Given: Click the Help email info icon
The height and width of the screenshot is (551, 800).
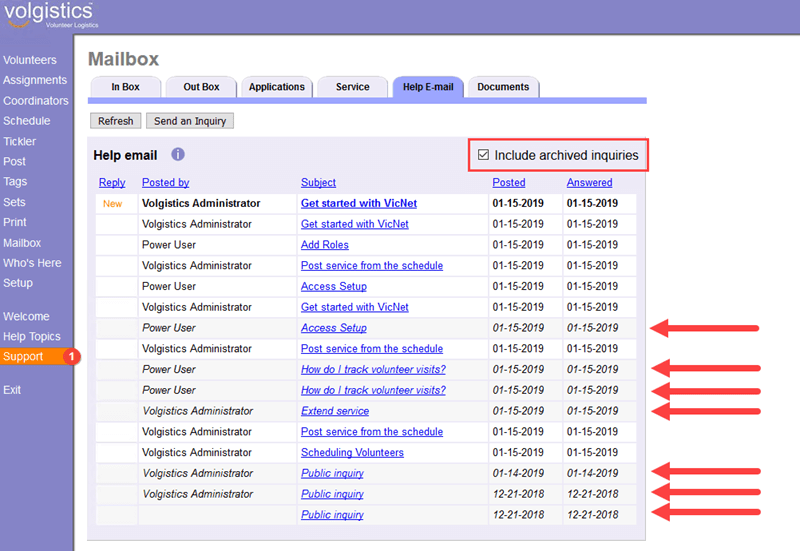Looking at the screenshot, I should click(178, 154).
